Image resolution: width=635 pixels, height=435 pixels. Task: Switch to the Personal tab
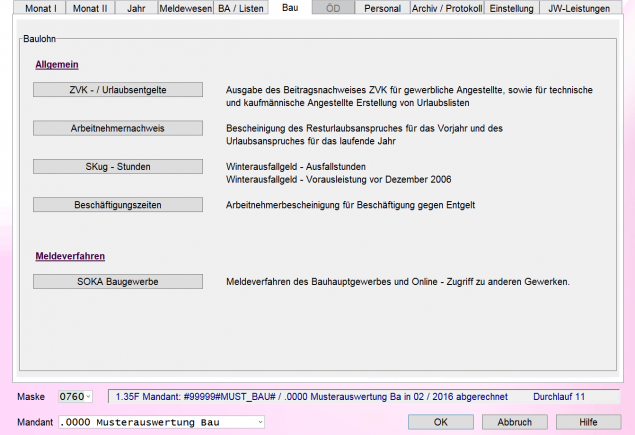tap(382, 8)
